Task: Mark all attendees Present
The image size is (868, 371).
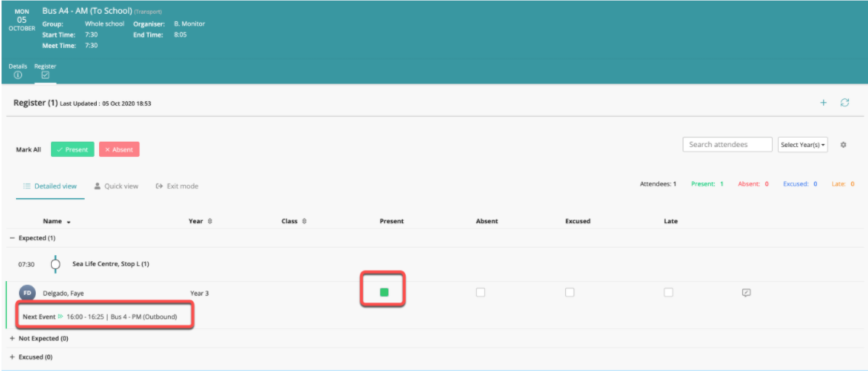Action: pyautogui.click(x=72, y=149)
